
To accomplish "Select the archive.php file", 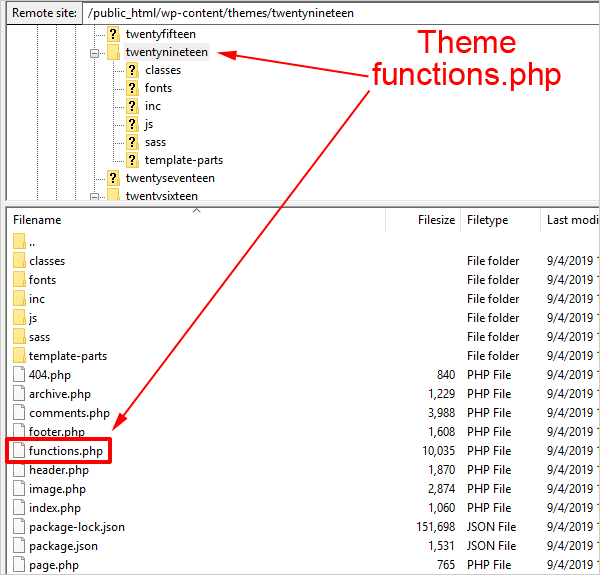I will 60,394.
